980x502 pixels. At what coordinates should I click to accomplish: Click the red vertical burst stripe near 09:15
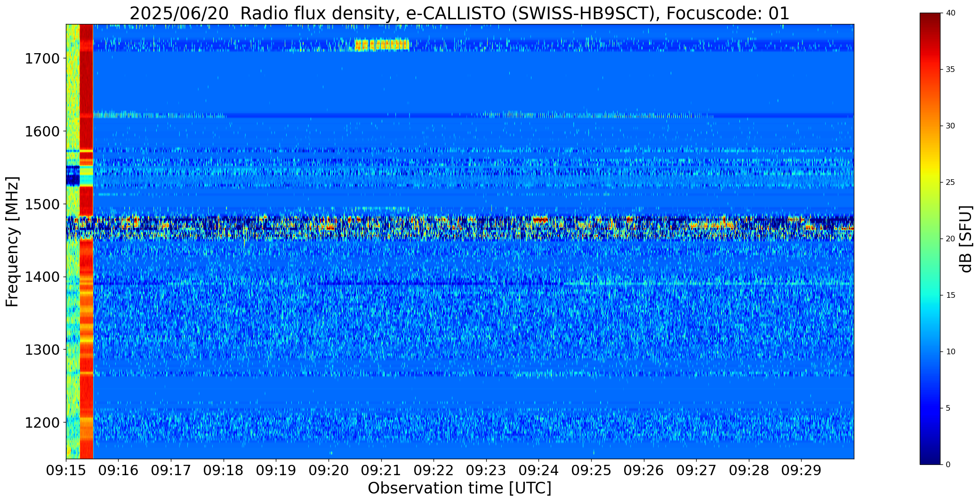[x=86, y=241]
